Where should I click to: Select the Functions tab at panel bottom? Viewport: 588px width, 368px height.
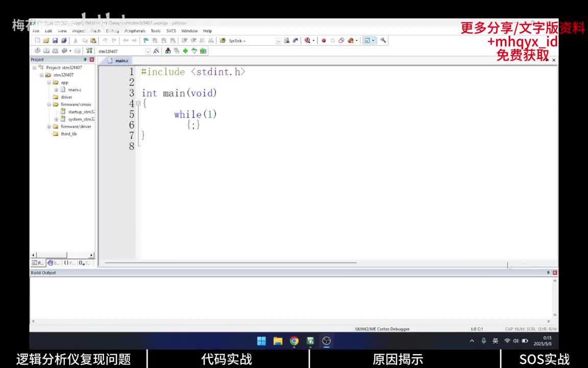coord(69,263)
